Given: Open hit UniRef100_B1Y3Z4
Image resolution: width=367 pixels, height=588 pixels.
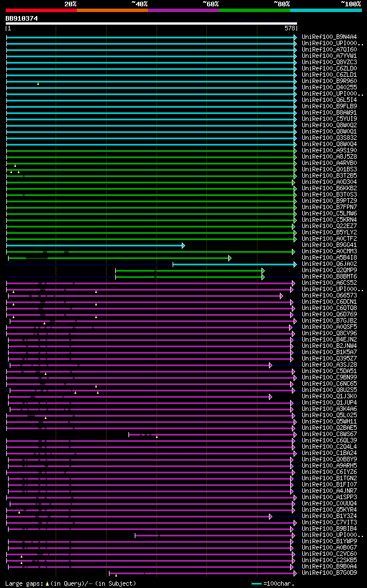Looking at the screenshot, I should [330, 516].
